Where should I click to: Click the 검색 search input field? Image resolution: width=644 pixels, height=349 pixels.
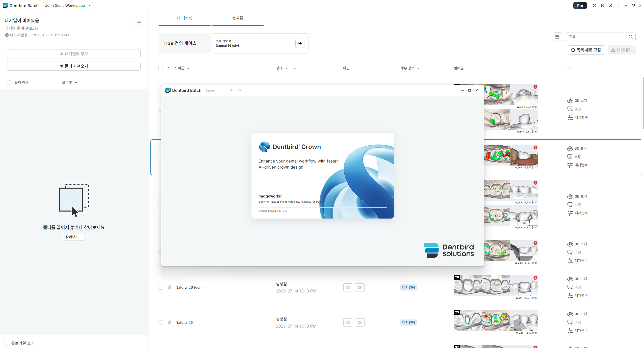597,37
